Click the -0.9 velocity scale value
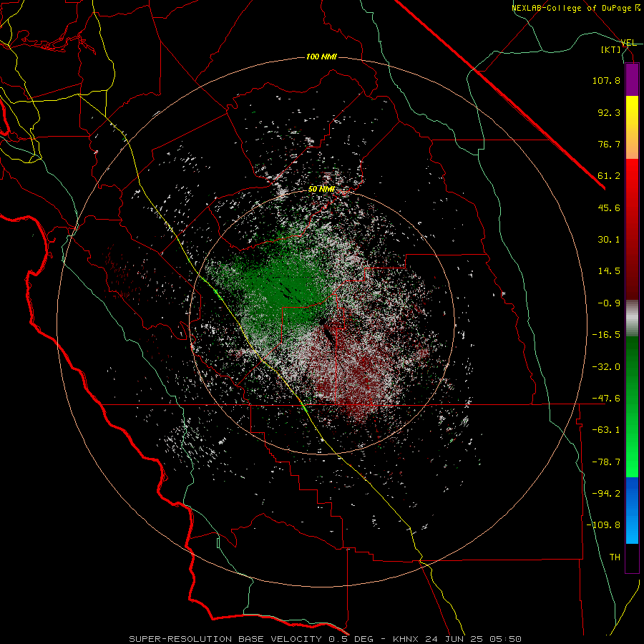 [609, 303]
